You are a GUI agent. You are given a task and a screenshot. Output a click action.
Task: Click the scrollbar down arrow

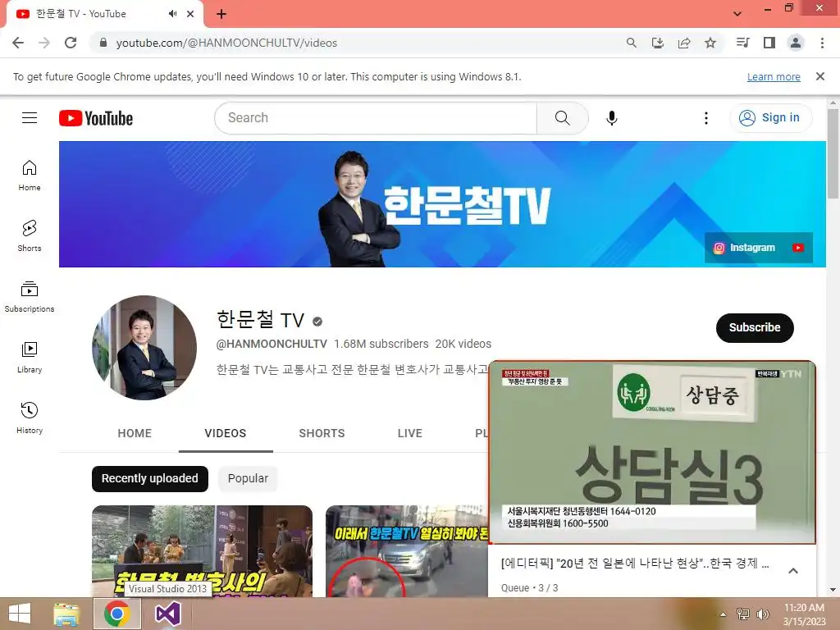tap(833, 590)
